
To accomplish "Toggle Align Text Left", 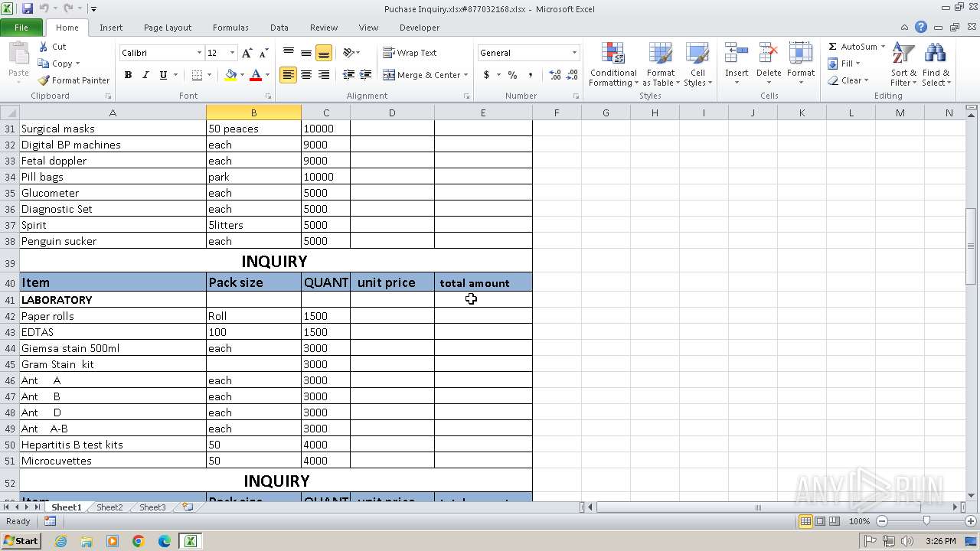I will pos(289,75).
